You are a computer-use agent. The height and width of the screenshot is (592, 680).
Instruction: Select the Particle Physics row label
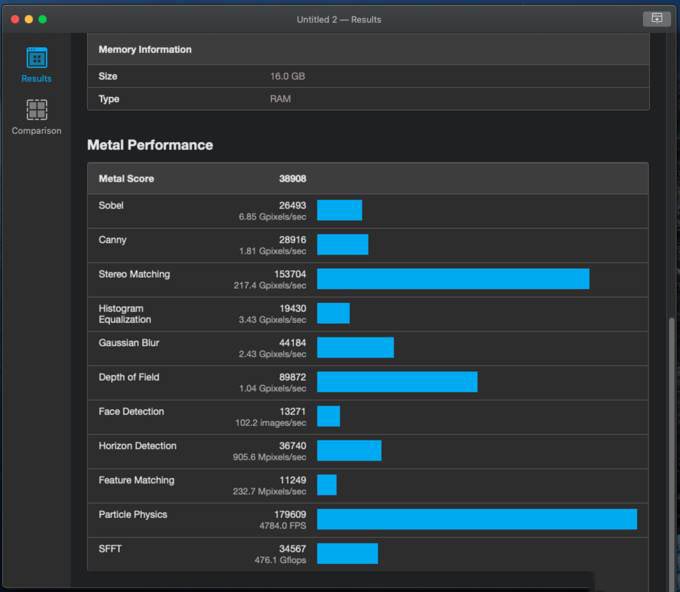pyautogui.click(x=133, y=514)
